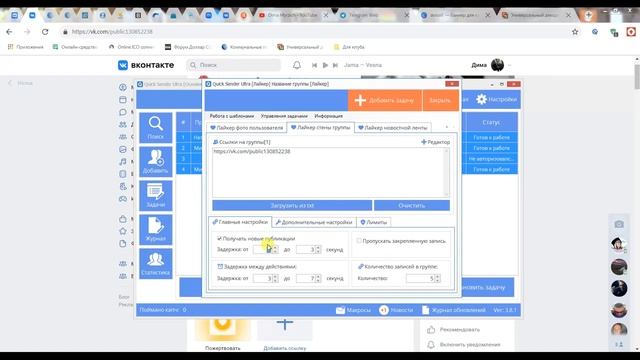640x360 pixels.
Task: Click links box vertical scrollbar
Action: 447,172
